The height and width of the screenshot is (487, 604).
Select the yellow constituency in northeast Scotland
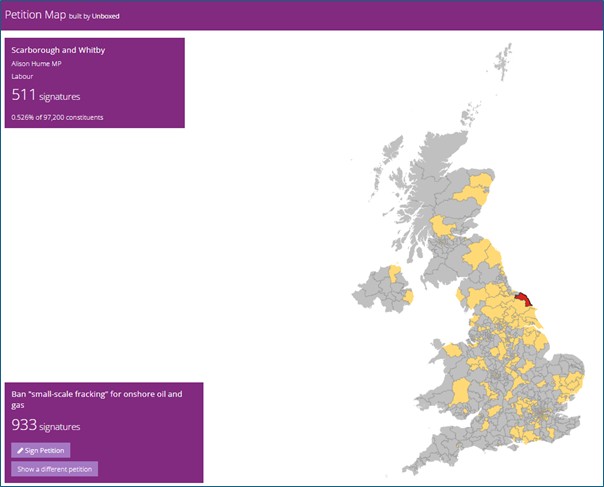pyautogui.click(x=481, y=190)
